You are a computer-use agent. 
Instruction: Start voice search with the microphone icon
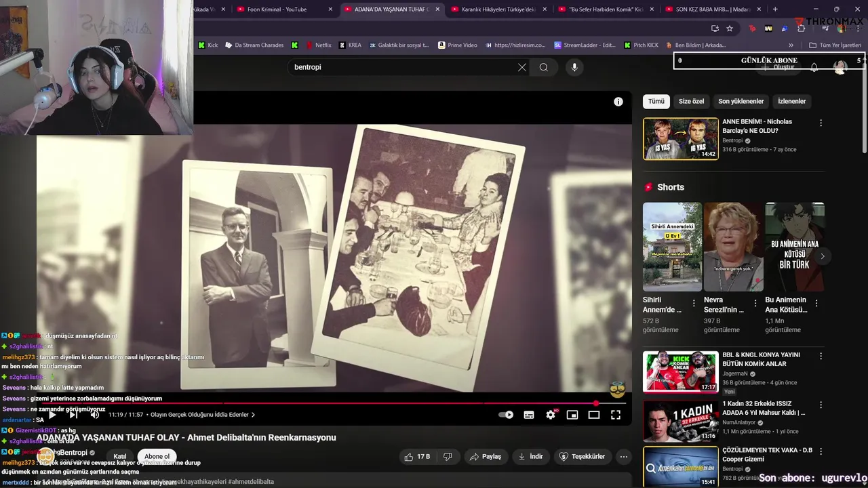click(x=574, y=67)
